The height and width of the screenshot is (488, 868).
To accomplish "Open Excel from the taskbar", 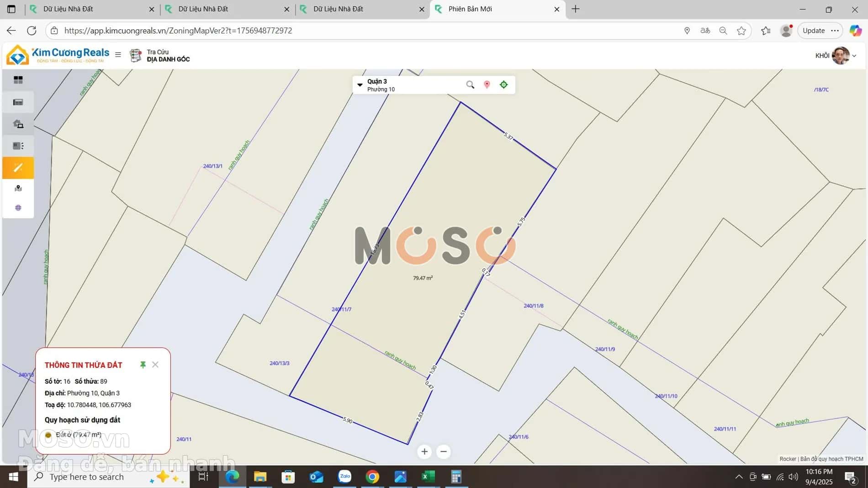I will (x=428, y=477).
